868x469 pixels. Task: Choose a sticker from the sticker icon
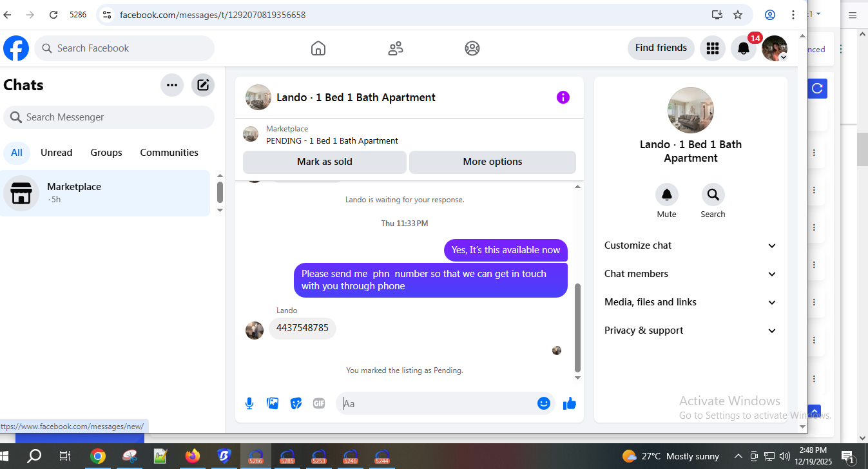[296, 403]
